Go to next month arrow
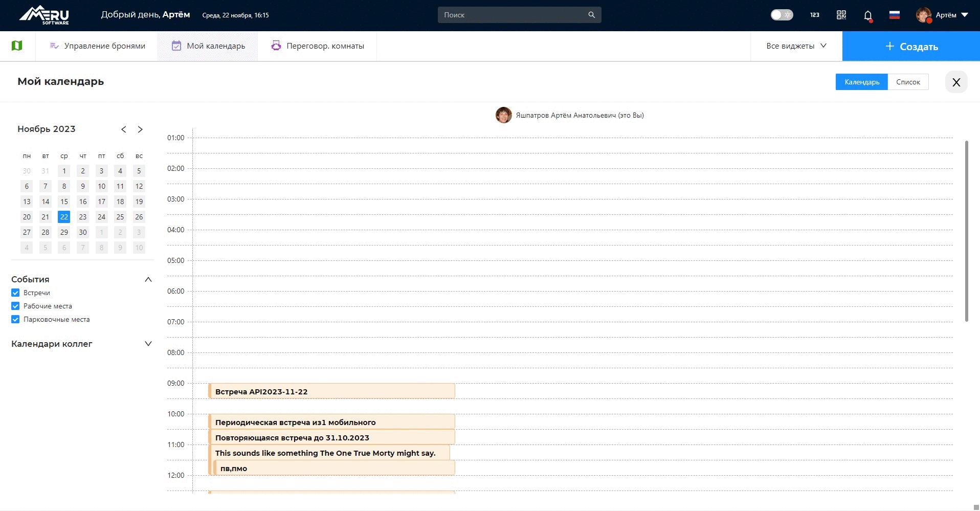 click(140, 129)
